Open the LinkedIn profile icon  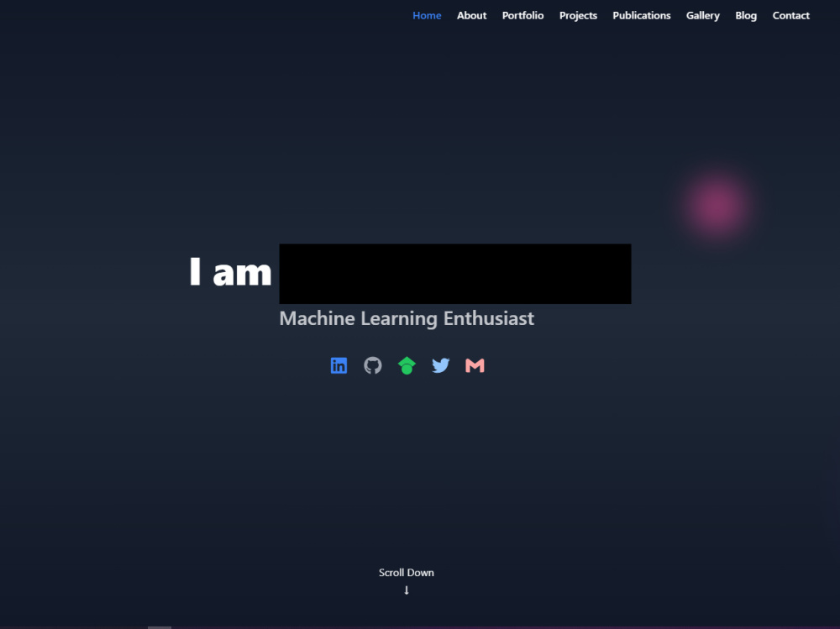(x=339, y=365)
